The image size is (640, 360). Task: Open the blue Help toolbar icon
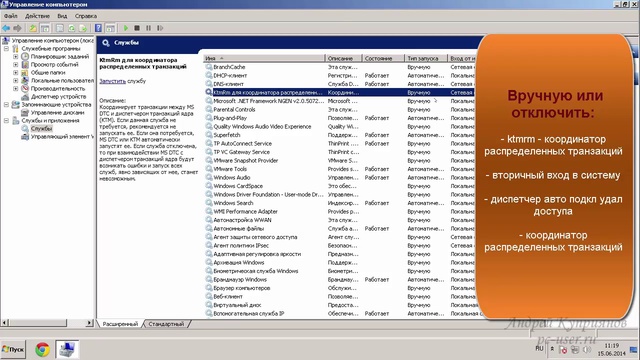98,28
